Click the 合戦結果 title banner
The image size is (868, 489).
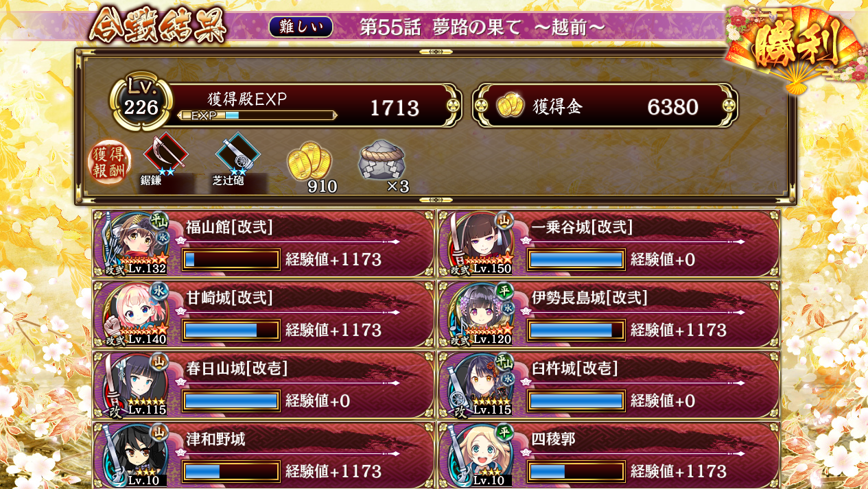point(157,26)
